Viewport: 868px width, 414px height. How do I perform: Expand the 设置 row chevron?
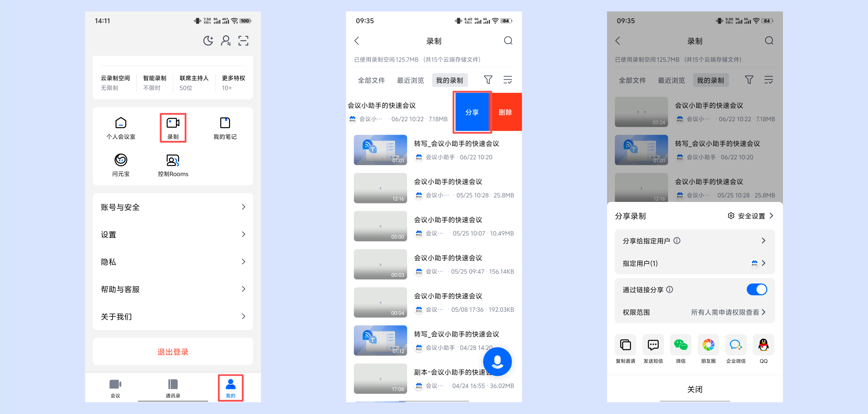[243, 234]
